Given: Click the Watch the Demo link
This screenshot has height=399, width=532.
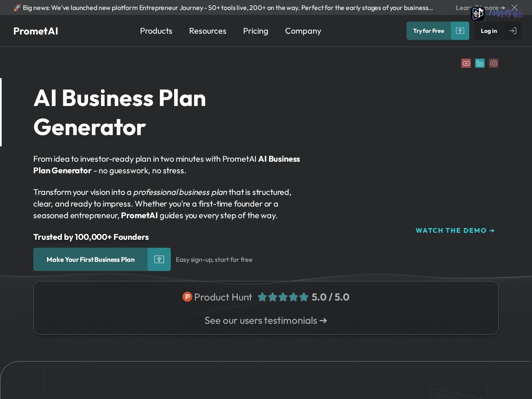Looking at the screenshot, I should (x=455, y=230).
